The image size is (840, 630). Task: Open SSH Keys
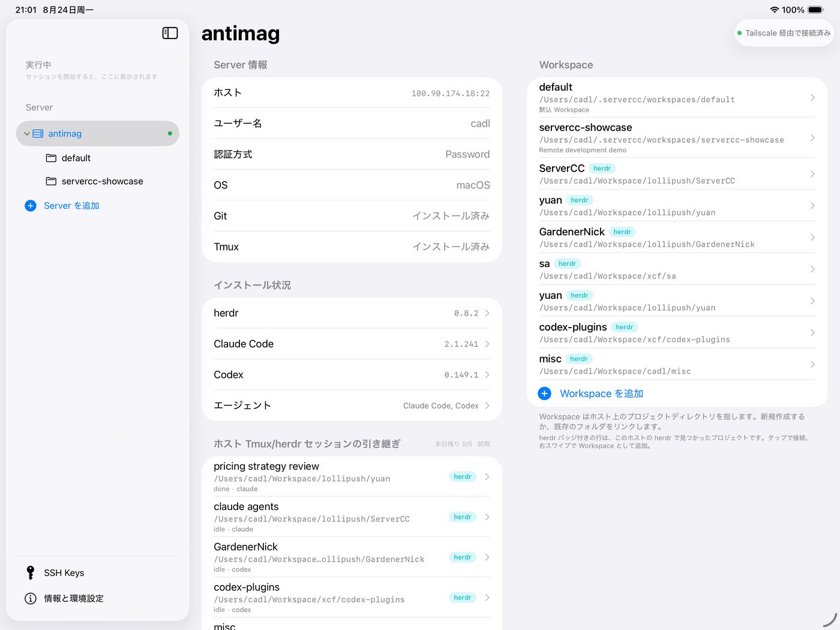pos(64,573)
